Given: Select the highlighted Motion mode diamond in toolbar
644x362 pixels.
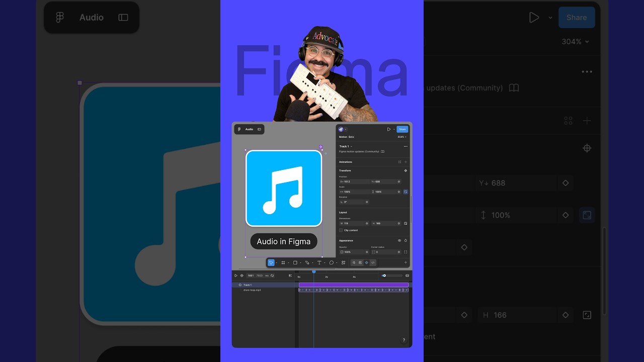Looking at the screenshot, I should tap(366, 262).
